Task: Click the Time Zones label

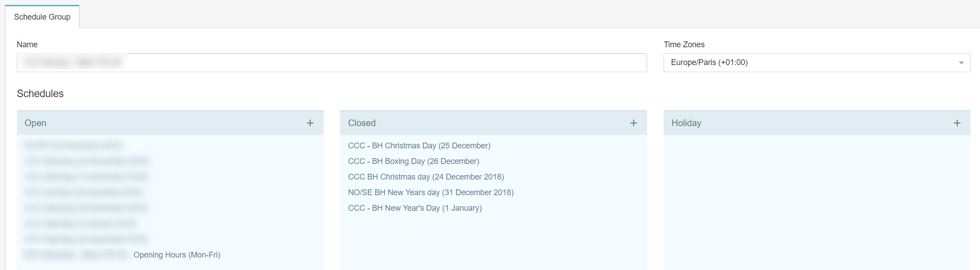Action: click(684, 45)
